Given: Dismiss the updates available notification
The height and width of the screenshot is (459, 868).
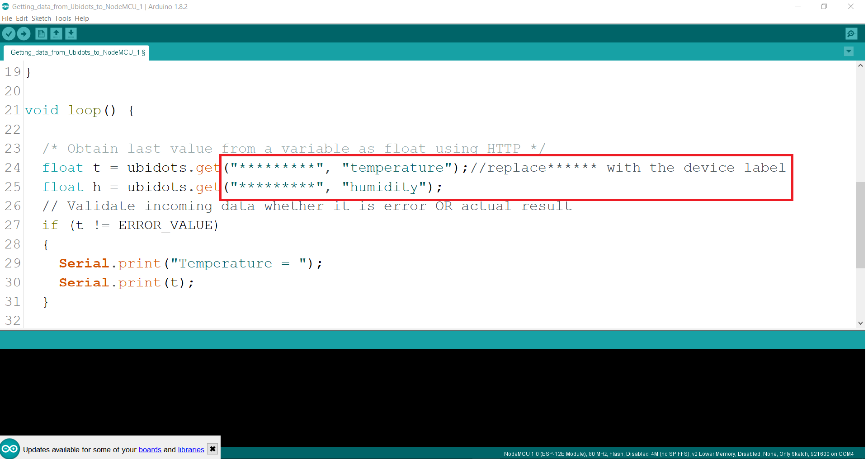Looking at the screenshot, I should pyautogui.click(x=212, y=449).
